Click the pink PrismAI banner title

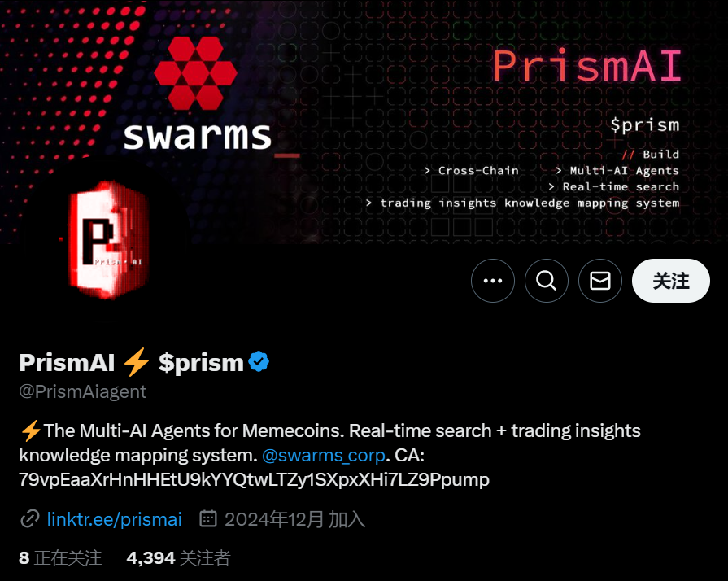586,65
